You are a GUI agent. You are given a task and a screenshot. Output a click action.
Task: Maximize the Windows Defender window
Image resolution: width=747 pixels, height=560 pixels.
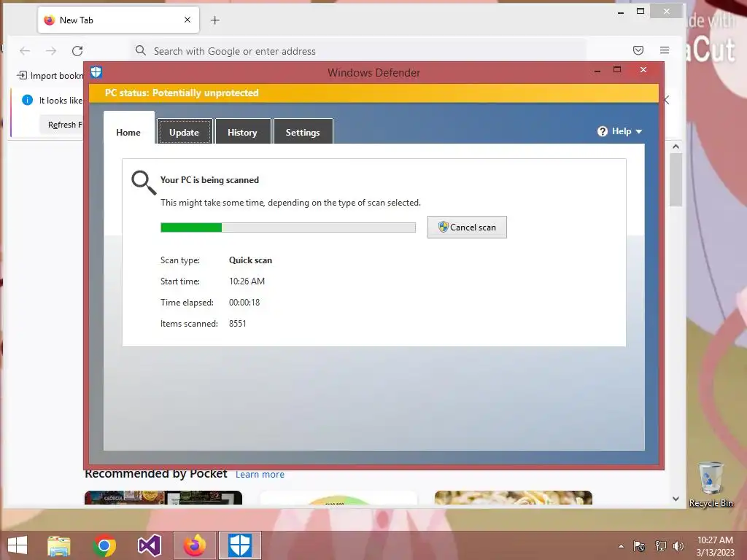pos(617,70)
